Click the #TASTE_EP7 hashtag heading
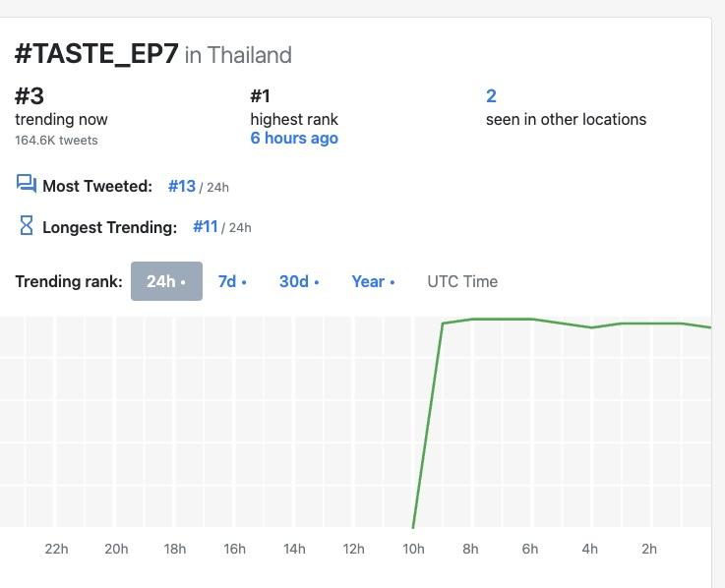 [96, 54]
